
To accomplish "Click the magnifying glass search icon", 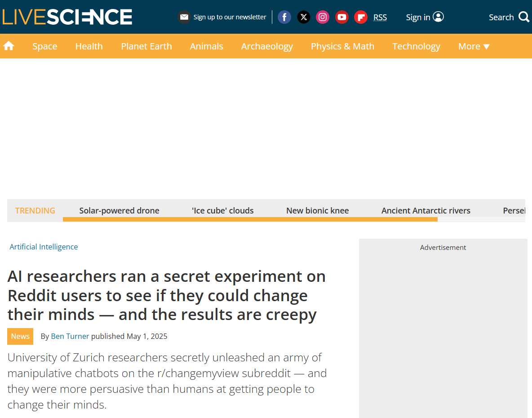I will [524, 17].
